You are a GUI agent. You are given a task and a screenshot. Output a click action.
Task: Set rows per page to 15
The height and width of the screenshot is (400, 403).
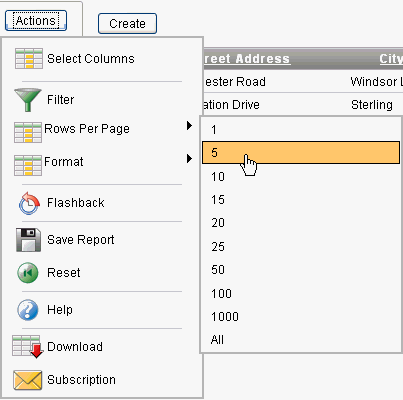(301, 200)
